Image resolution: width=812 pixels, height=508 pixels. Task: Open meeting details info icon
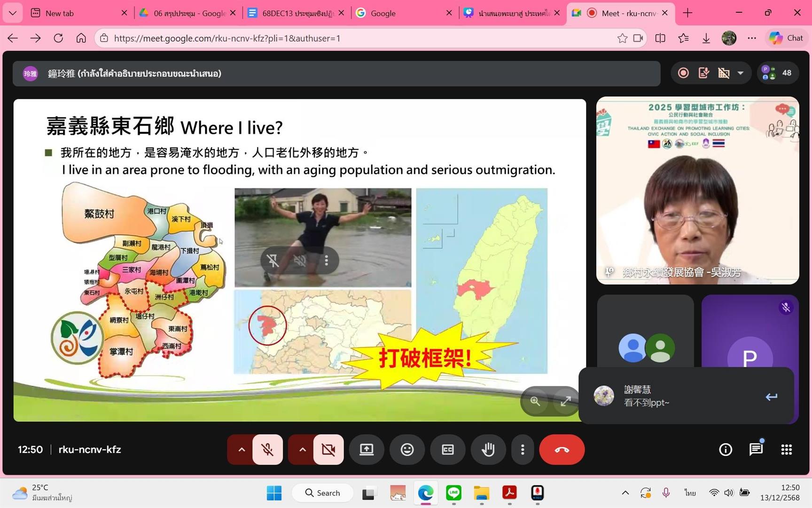click(726, 450)
